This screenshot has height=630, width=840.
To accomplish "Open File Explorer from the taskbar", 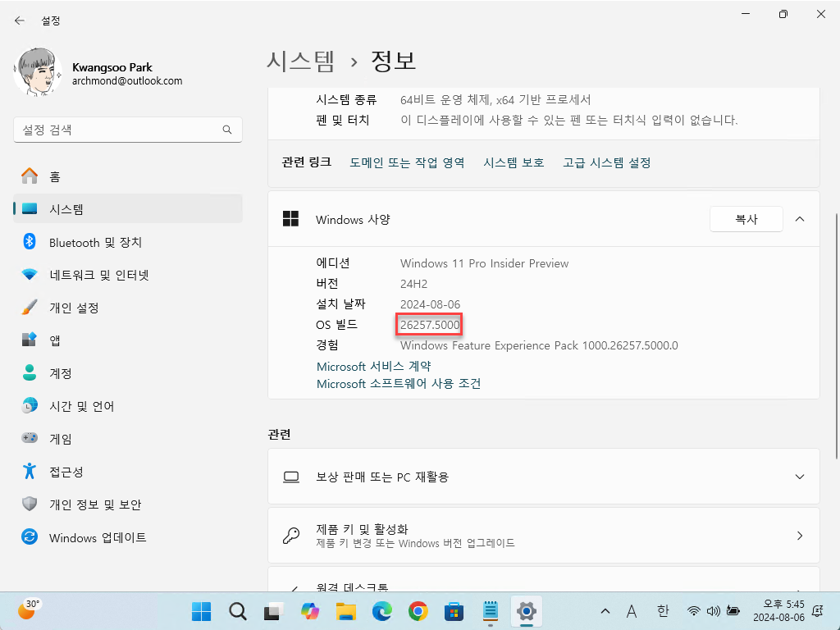I will 346,610.
